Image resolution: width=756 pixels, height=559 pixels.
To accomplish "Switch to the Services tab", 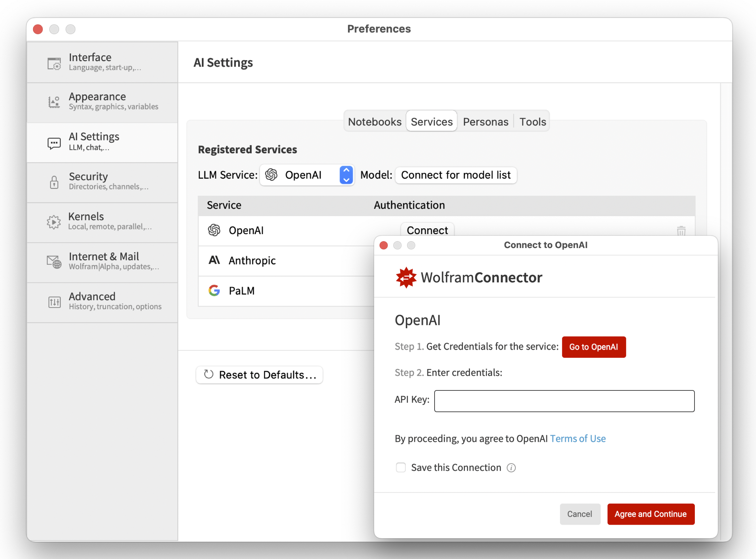I will point(432,122).
